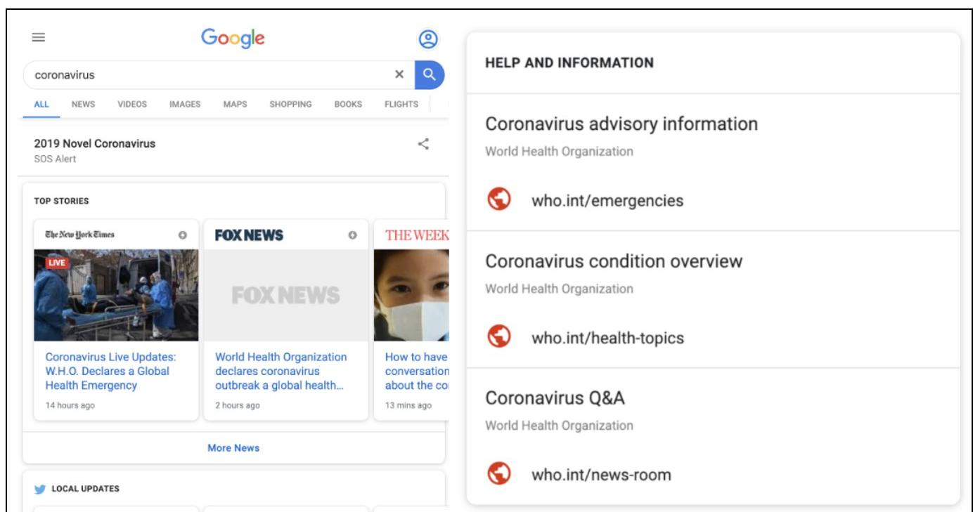Click the globe icon next to who.int/emergencies

tap(498, 200)
